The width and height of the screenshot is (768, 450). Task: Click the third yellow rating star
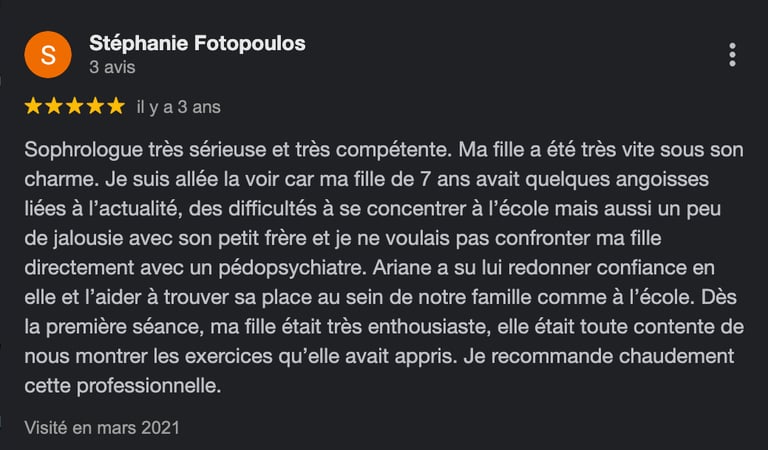74,106
